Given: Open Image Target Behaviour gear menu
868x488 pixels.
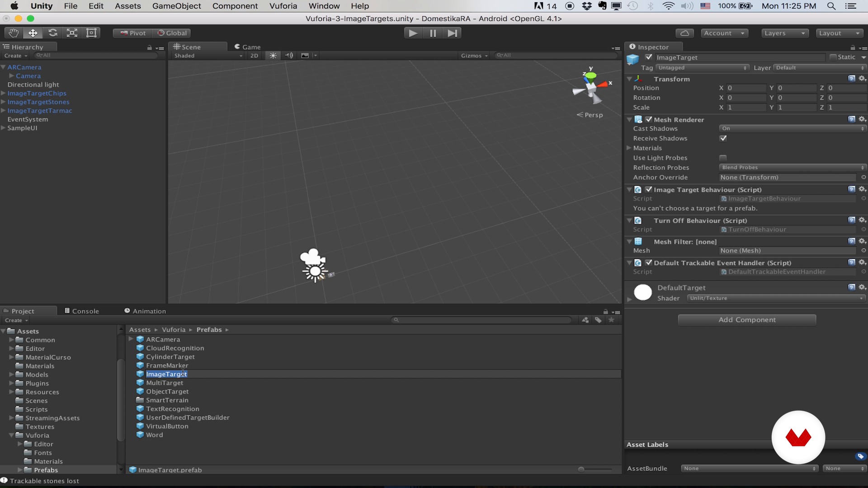Looking at the screenshot, I should point(862,189).
